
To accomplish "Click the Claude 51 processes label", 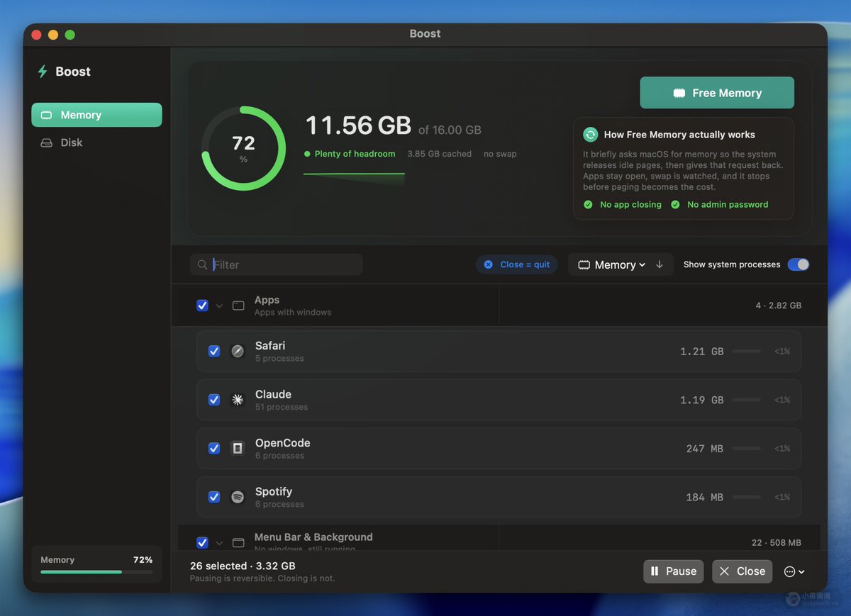I will (282, 407).
